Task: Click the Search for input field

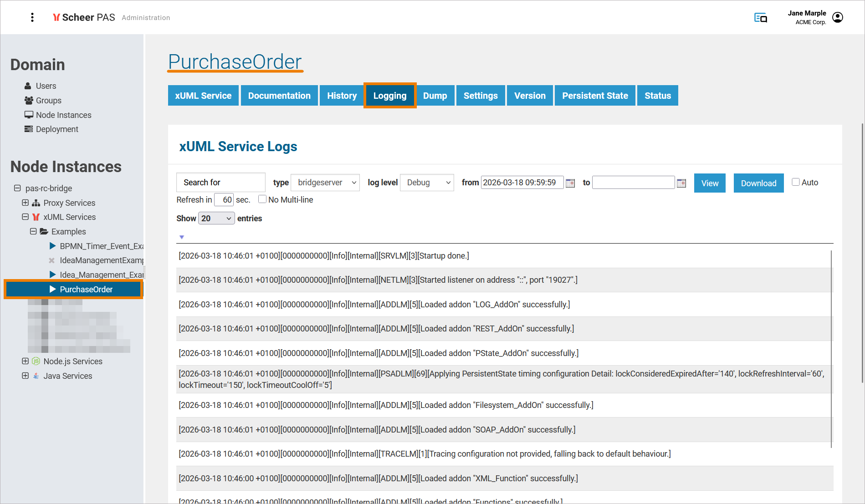Action: [x=220, y=183]
